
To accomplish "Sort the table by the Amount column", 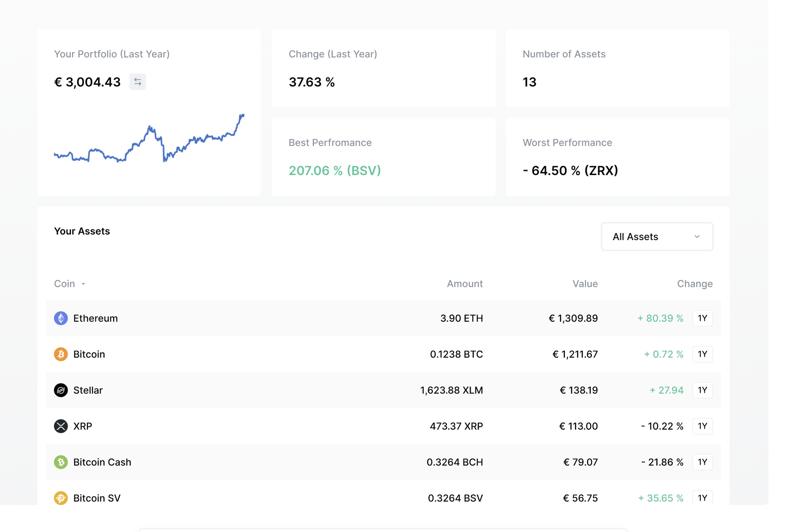I will [x=465, y=284].
